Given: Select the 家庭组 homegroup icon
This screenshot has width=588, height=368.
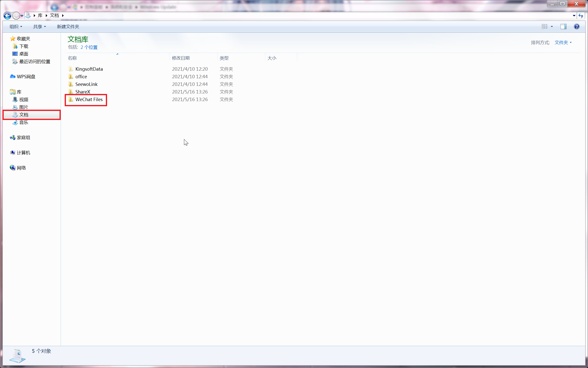Looking at the screenshot, I should [x=13, y=138].
